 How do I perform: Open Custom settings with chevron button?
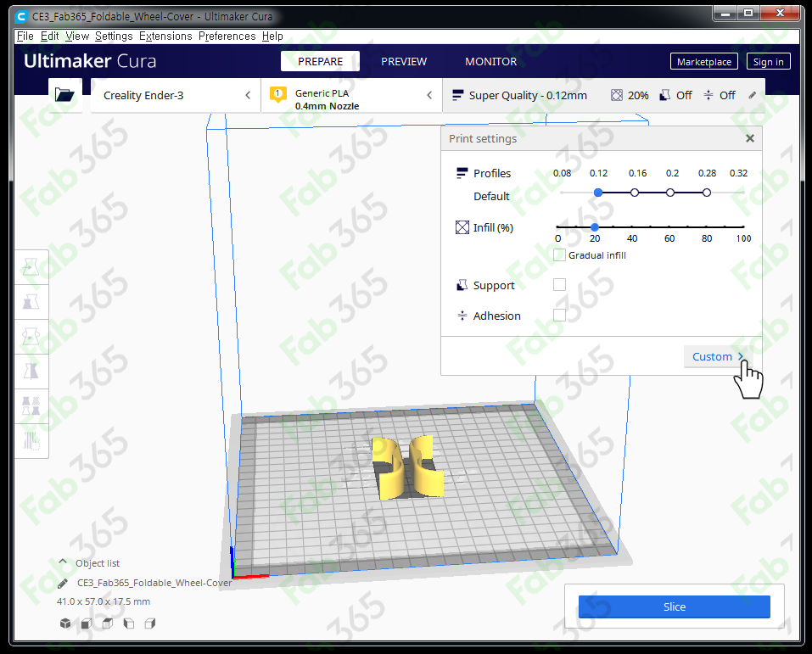tap(718, 357)
